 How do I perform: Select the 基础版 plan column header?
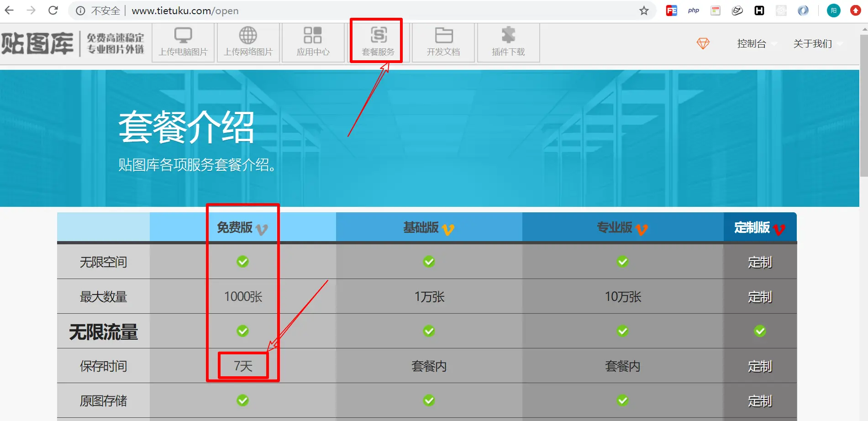429,227
